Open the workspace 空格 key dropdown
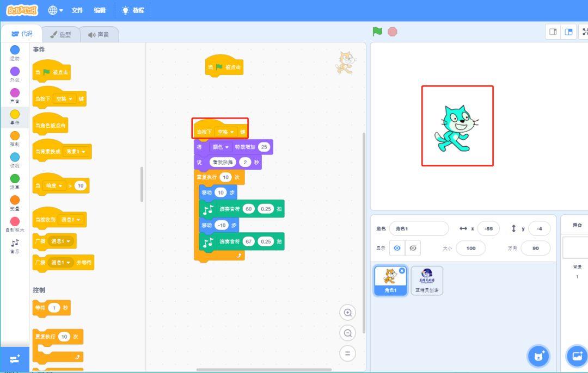This screenshot has height=373, width=588. 226,132
